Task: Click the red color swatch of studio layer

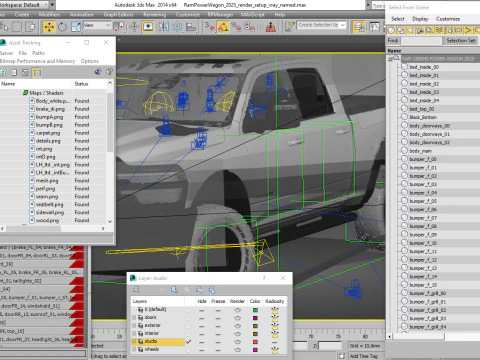Action: click(255, 342)
